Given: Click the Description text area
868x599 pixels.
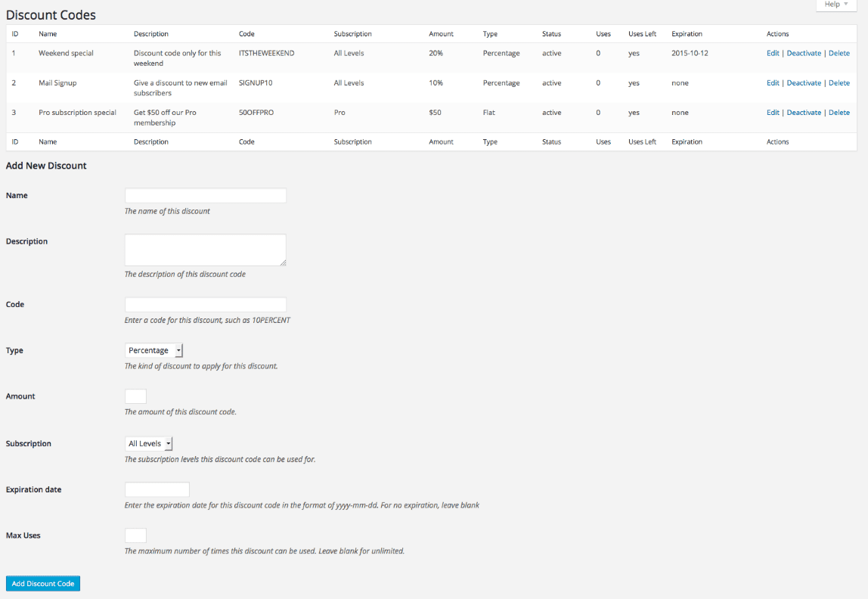Looking at the screenshot, I should (205, 250).
